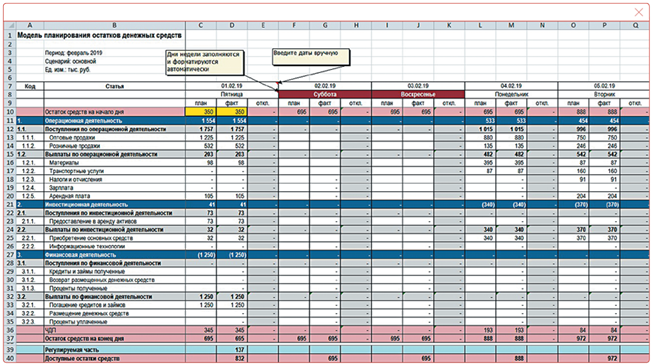Click the 'Сценарий: основной' cell
The width and height of the screenshot is (653, 364).
(x=70, y=61)
